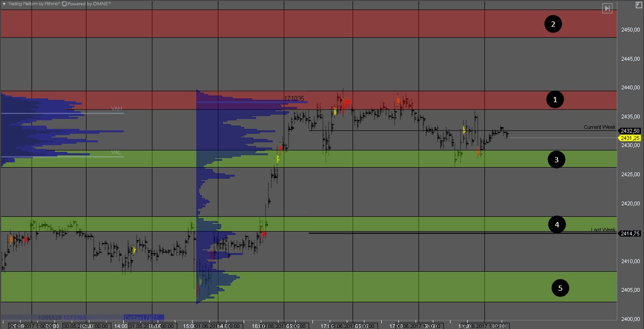
Task: Click 2450,00 on the price axis
Action: click(x=630, y=30)
